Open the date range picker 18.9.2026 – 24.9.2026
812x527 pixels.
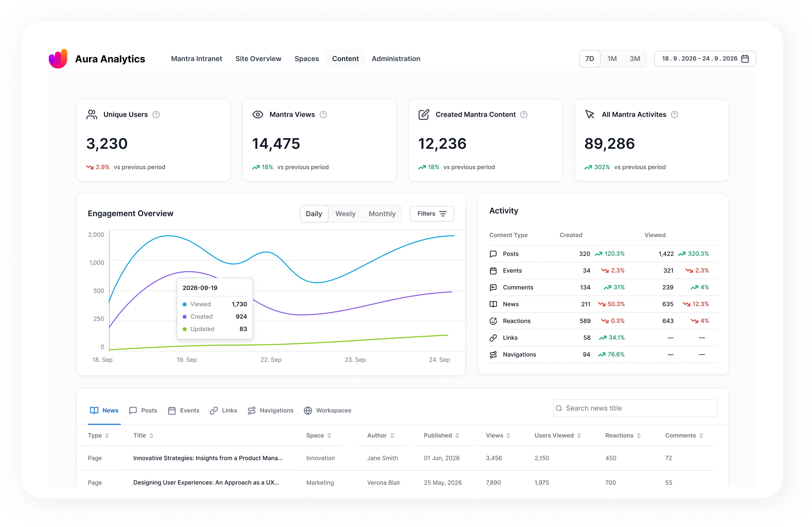pyautogui.click(x=705, y=59)
